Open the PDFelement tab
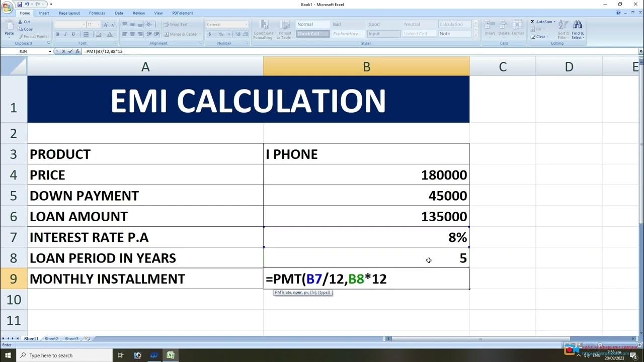The image size is (644, 362). [x=182, y=13]
